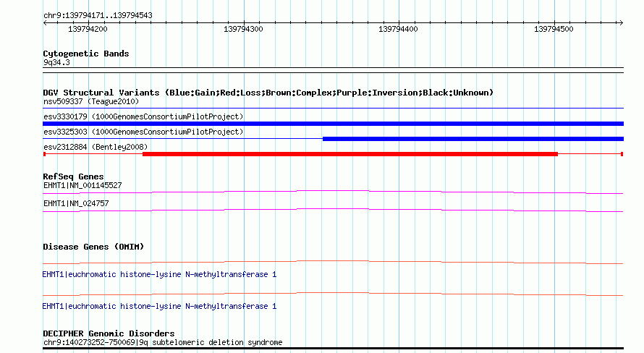The height and width of the screenshot is (353, 644).
Task: Open variant esv3325303 label
Action: pos(143,132)
